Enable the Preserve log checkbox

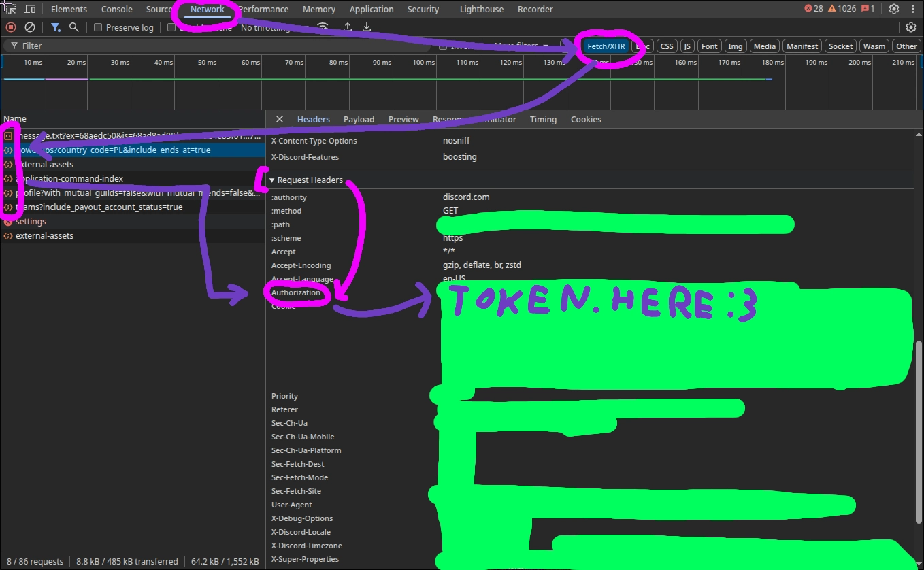[98, 27]
